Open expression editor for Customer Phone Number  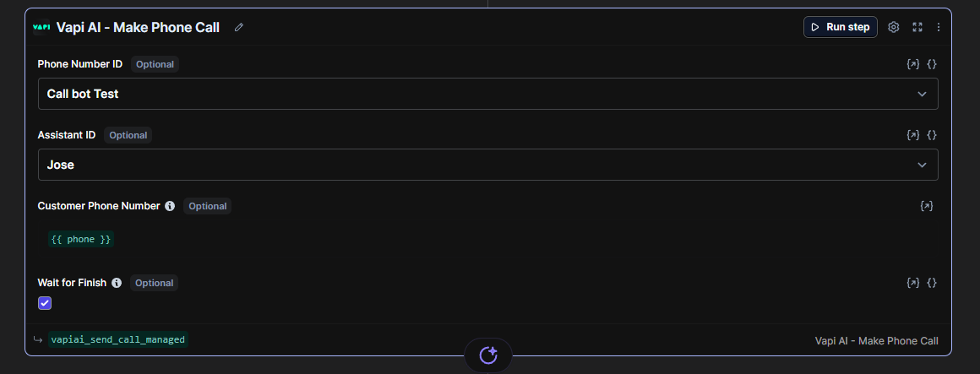pyautogui.click(x=927, y=206)
